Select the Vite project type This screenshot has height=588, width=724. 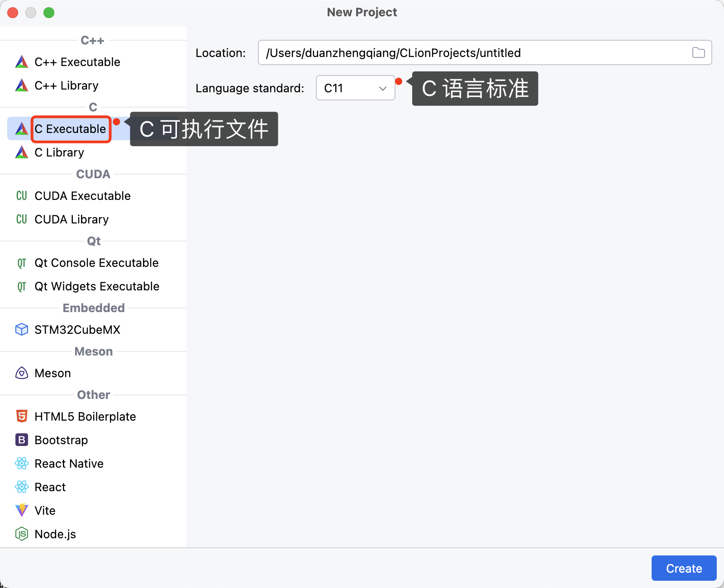point(44,510)
